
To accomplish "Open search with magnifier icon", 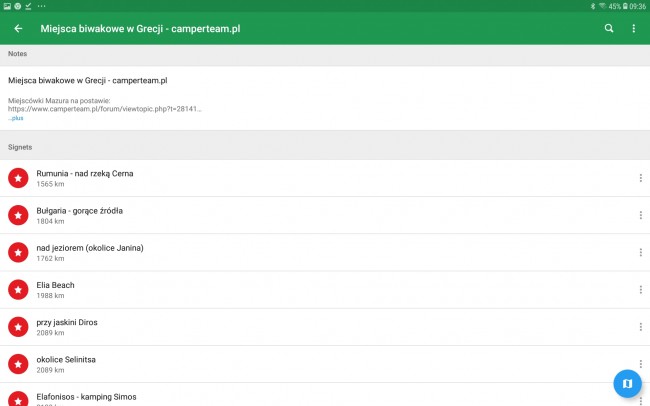I will pyautogui.click(x=609, y=28).
